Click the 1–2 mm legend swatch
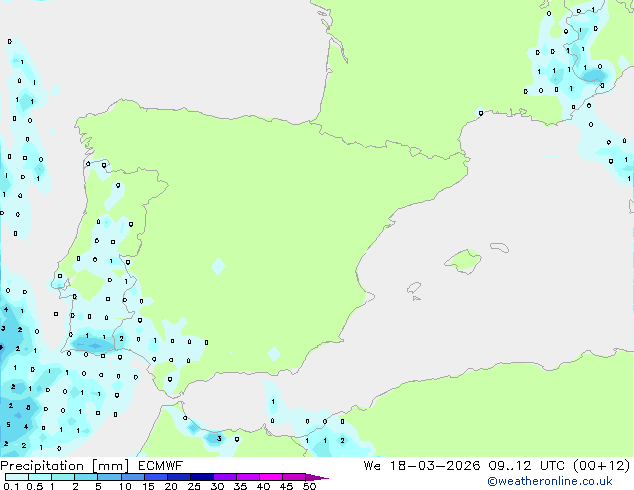The image size is (634, 490). 63,477
